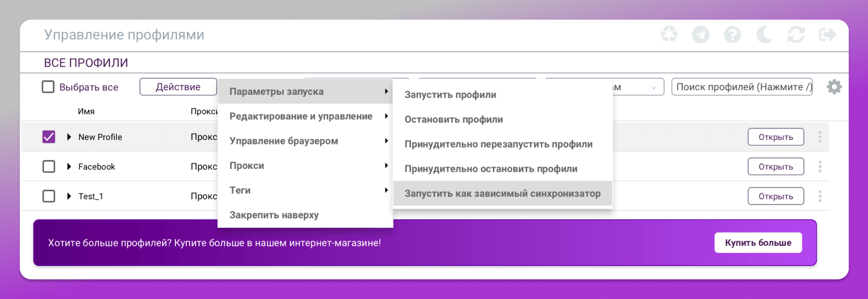Choose Запустить как зависимый синхронизатор
The height and width of the screenshot is (299, 868).
[503, 194]
